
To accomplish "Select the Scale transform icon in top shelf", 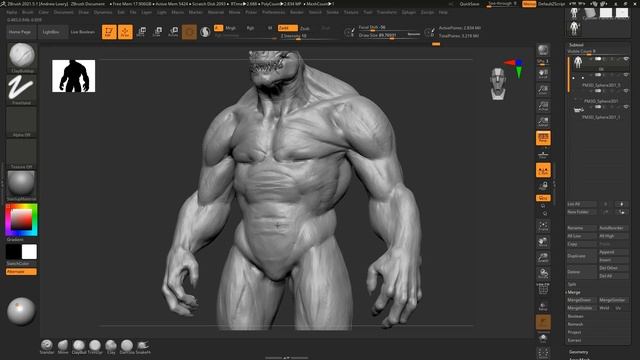I will tap(157, 32).
